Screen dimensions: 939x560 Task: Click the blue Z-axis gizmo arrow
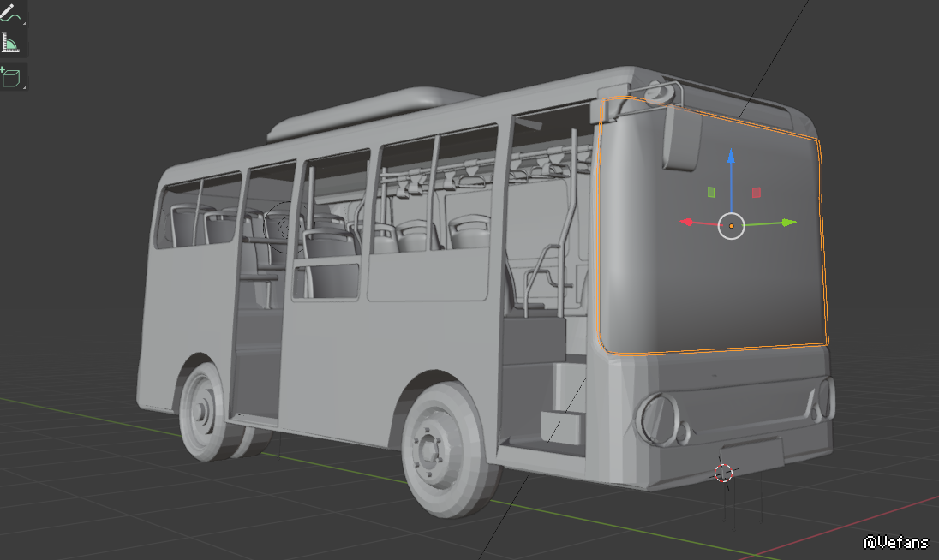[x=731, y=159]
